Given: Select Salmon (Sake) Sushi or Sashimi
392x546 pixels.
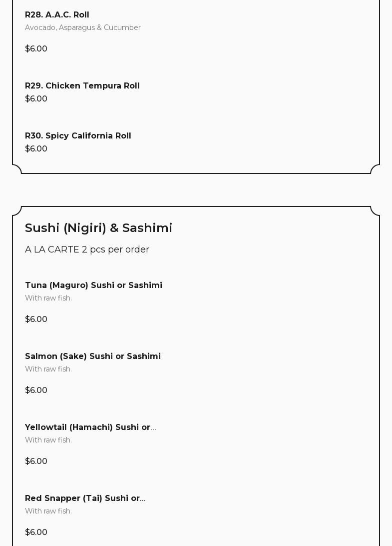Looking at the screenshot, I should pos(92,356).
